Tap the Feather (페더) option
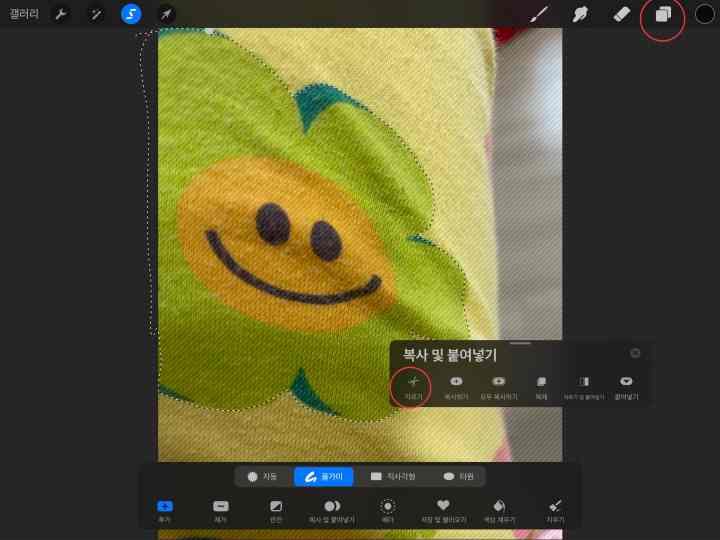Viewport: 720px width, 540px height. 388,511
